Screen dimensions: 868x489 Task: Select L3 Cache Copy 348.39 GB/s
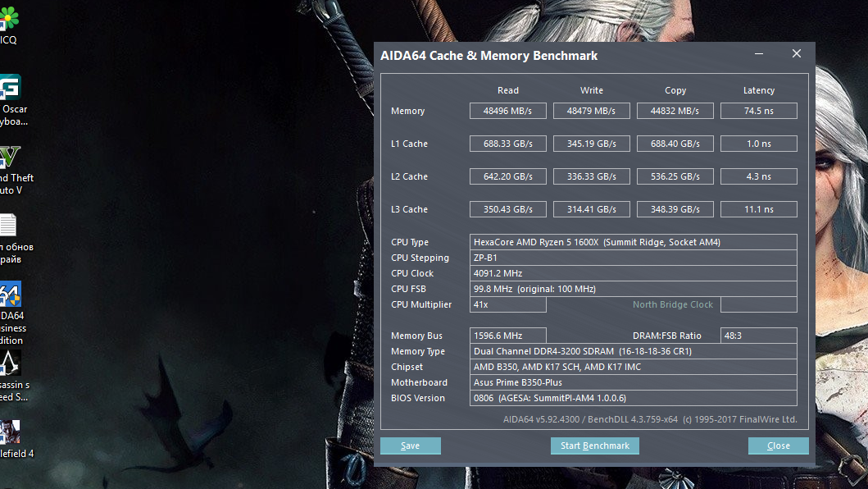click(x=675, y=209)
